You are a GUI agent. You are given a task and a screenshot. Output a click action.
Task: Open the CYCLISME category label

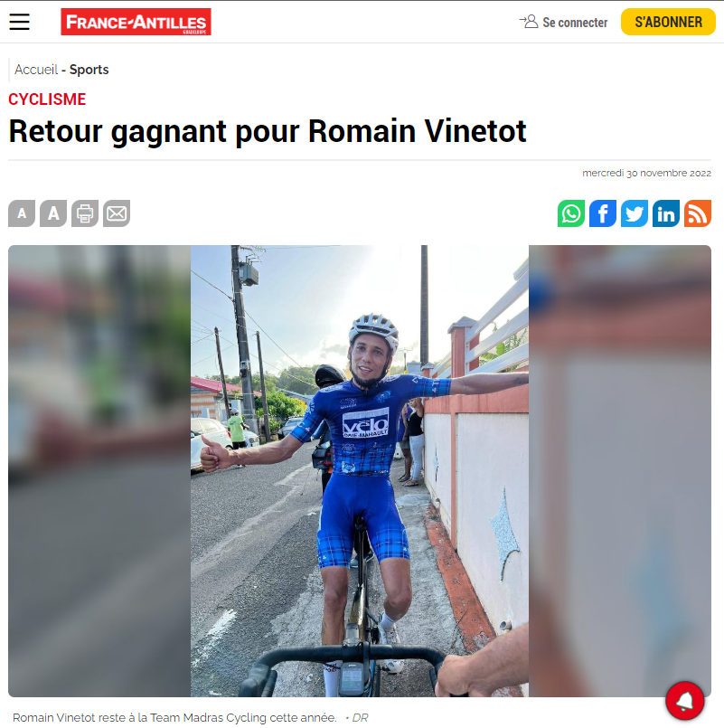[x=47, y=99]
